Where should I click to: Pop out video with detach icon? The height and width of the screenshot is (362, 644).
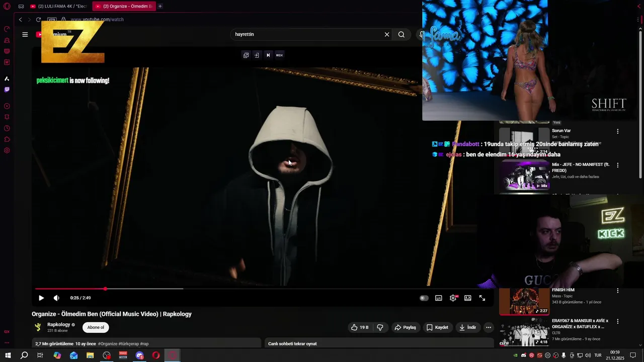(246, 55)
